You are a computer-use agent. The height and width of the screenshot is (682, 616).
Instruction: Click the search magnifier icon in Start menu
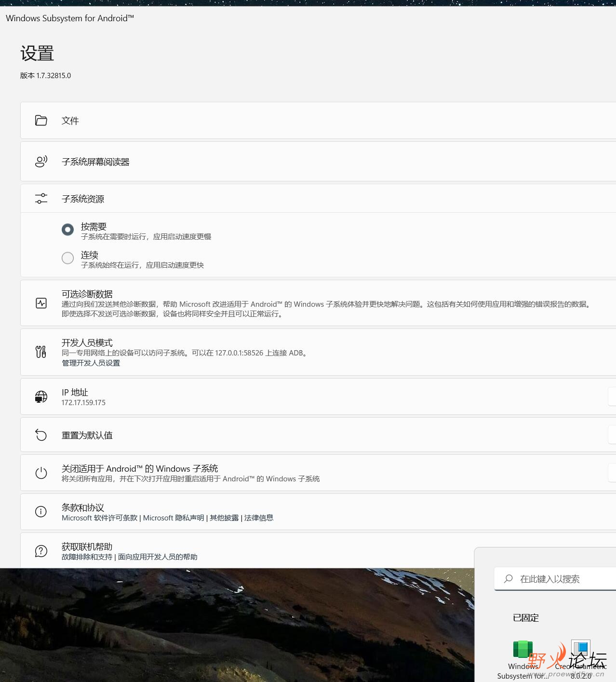click(x=508, y=579)
